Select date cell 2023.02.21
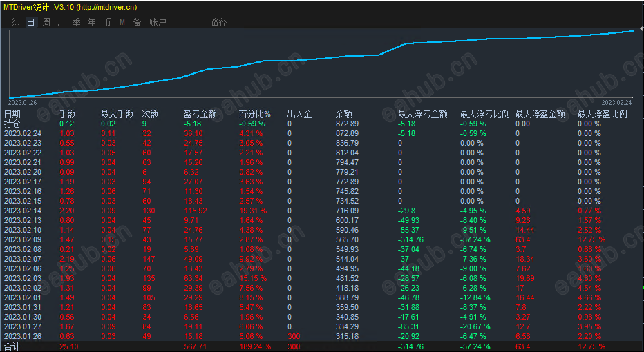This screenshot has height=352, width=644. (x=23, y=162)
